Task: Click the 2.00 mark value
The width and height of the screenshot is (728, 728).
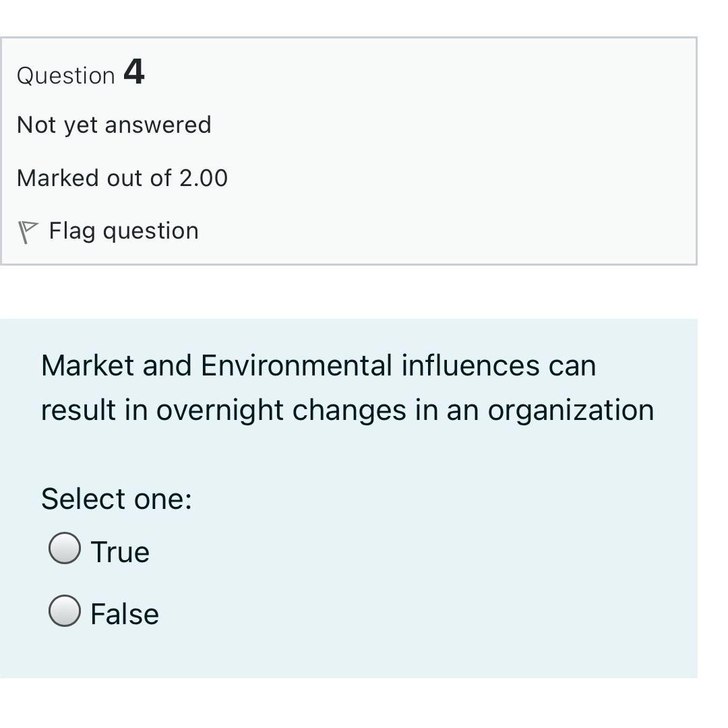Action: [204, 178]
